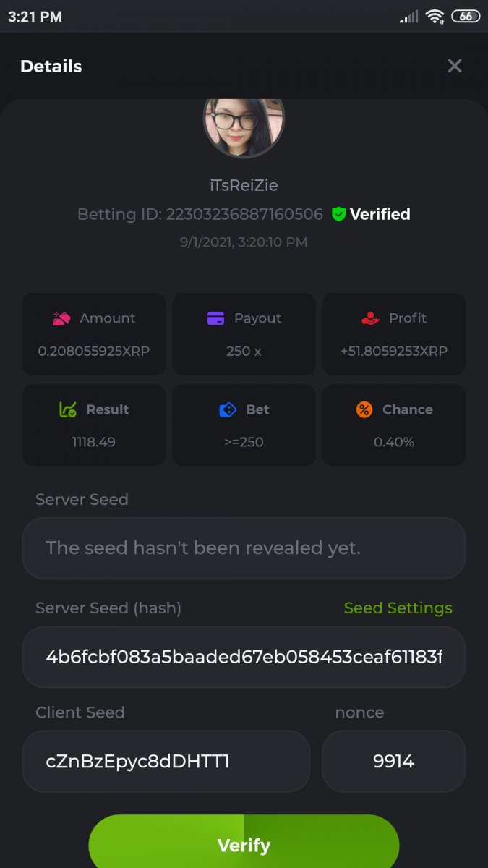Open Seed Settings link
Viewport: 488px width, 868px height.
[398, 608]
